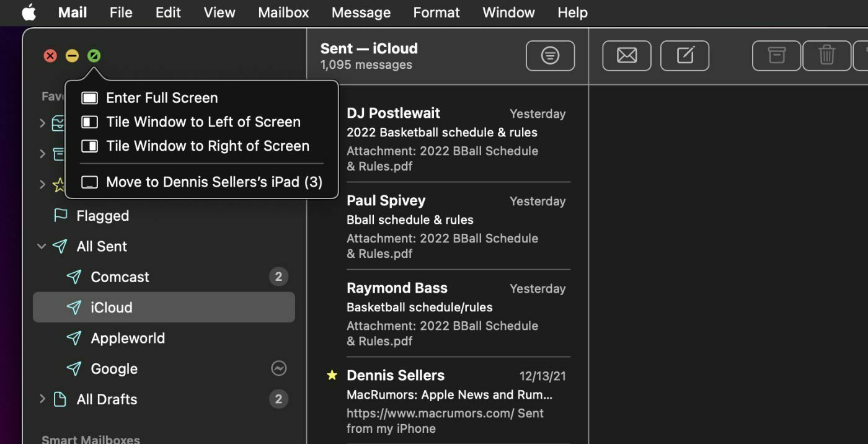
Task: Click subject '2022 Basketball schedule & rules'
Action: 442,132
